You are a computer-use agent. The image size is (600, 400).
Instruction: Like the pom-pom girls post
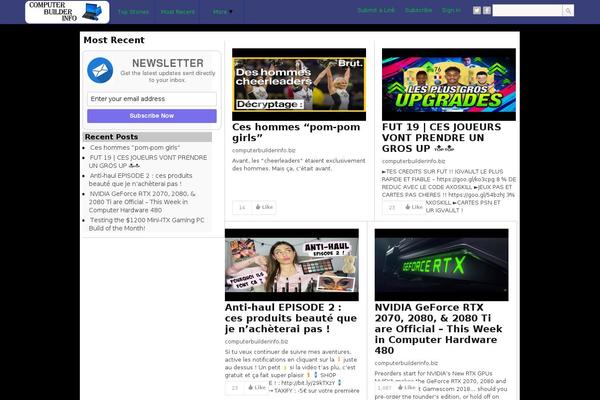pos(264,207)
